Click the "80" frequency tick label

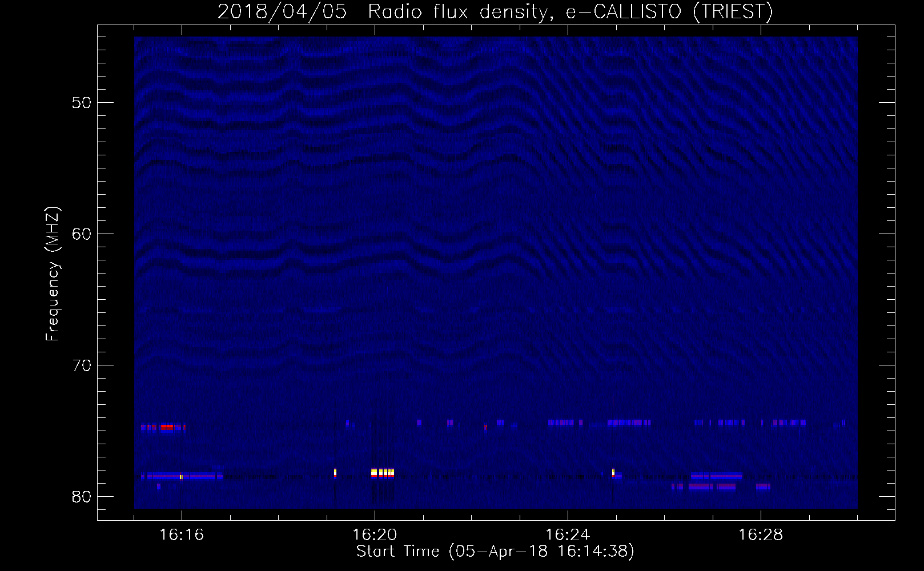(x=82, y=497)
